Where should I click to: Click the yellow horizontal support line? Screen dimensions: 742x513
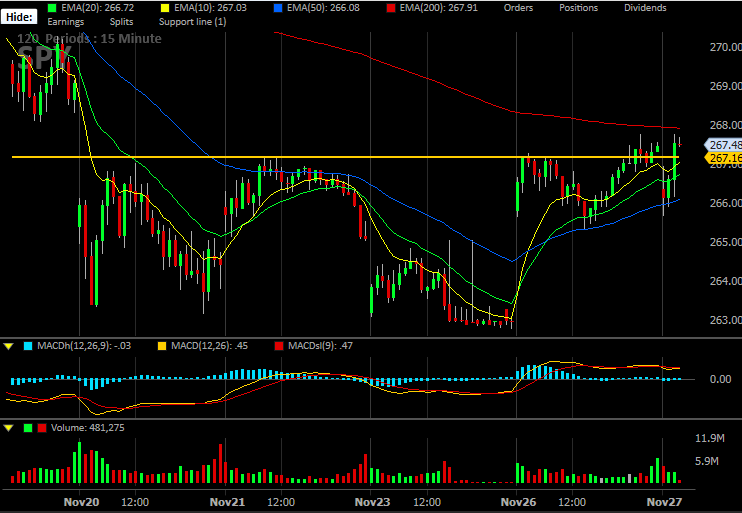[x=345, y=157]
